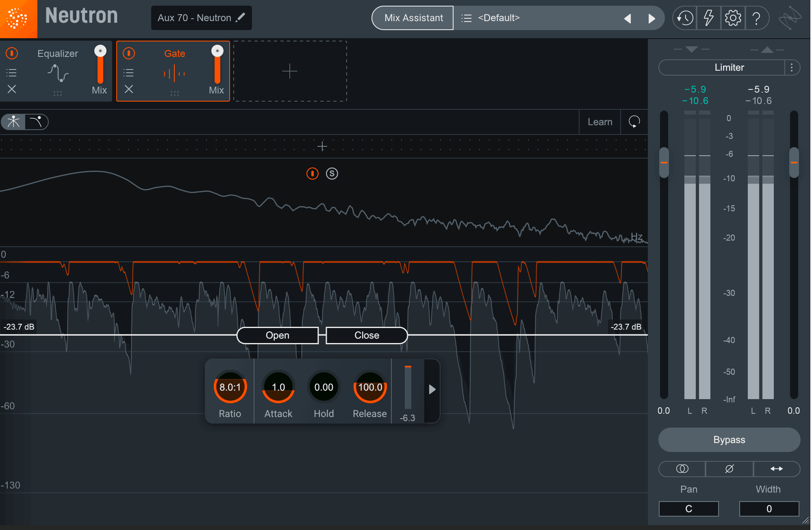Click the output gain value 0.0

[793, 411]
